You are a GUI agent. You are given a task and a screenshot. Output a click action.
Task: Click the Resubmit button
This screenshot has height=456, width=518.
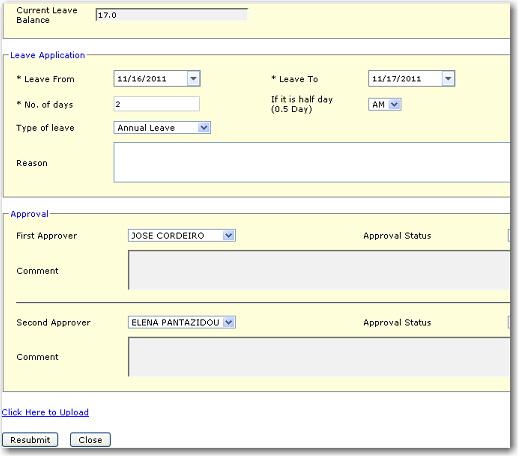[30, 440]
